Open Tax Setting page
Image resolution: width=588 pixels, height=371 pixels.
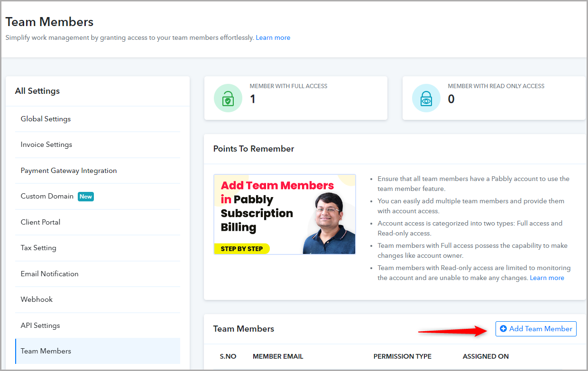pyautogui.click(x=98, y=248)
